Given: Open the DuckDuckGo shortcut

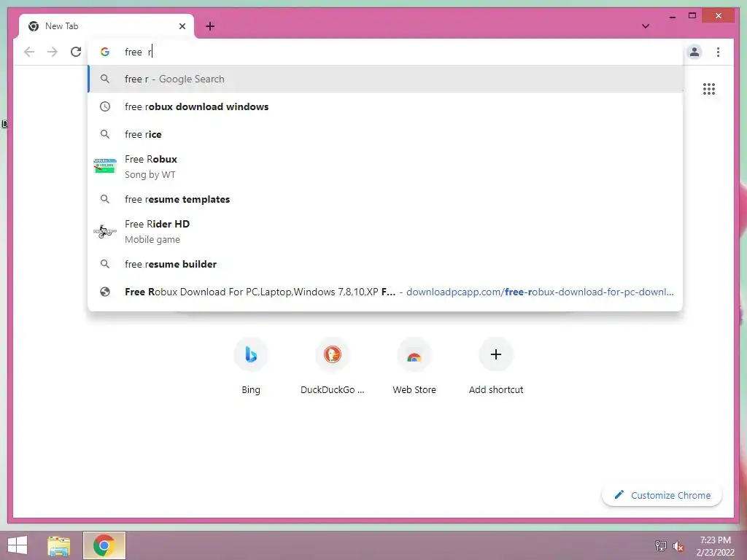Looking at the screenshot, I should [333, 367].
